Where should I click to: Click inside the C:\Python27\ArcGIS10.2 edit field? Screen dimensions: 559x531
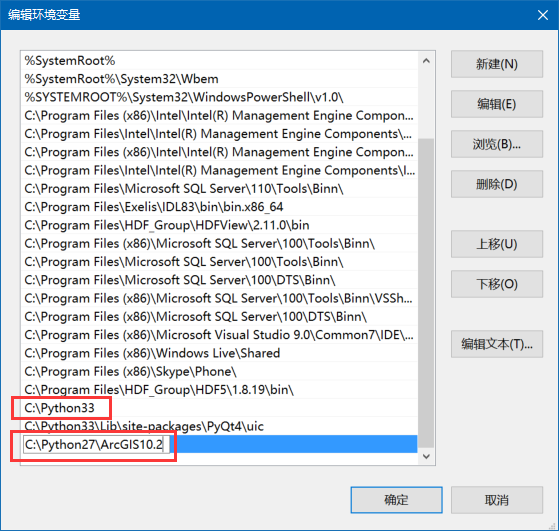96,444
